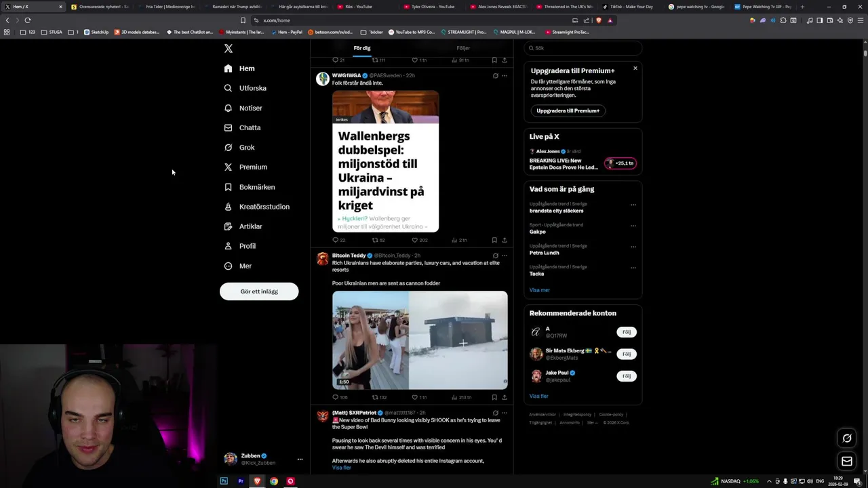
Task: Share Bitcoin Teddy post
Action: point(505,397)
